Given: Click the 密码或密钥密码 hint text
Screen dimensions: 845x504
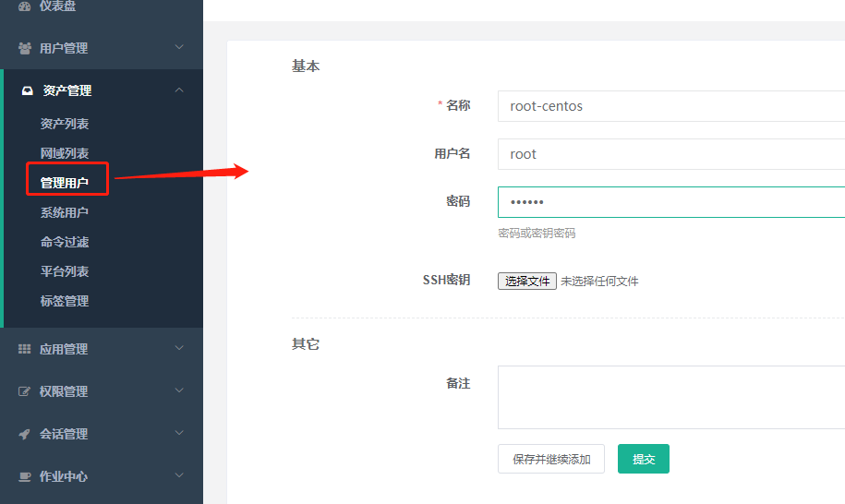Looking at the screenshot, I should click(x=537, y=234).
